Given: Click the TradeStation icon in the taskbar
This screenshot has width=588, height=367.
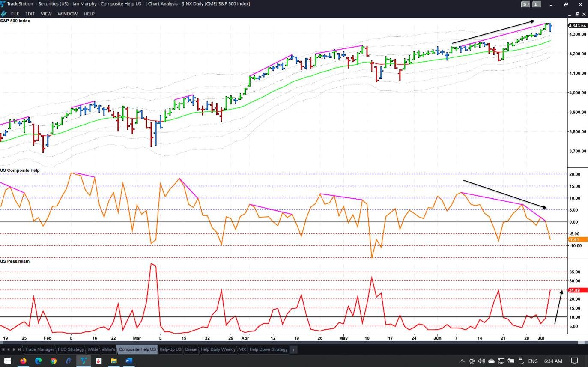Looking at the screenshot, I should (84, 361).
